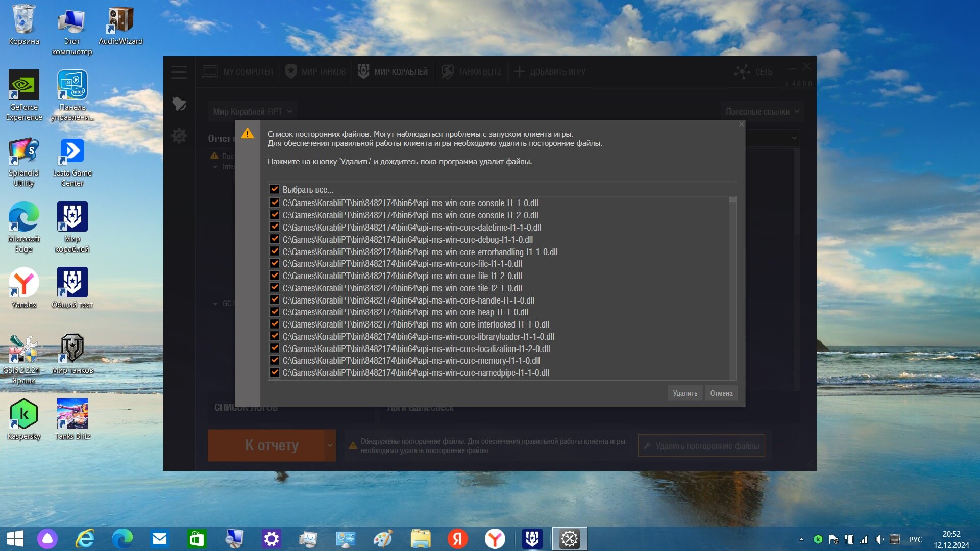Uncheck the api-ms-win-core-console-l1-2-0.dll checkbox
Screen dimensions: 980x551
click(x=275, y=215)
